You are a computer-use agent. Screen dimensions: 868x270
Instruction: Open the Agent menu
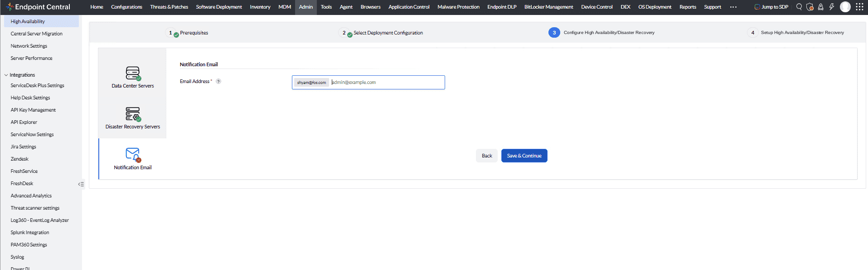(x=346, y=7)
